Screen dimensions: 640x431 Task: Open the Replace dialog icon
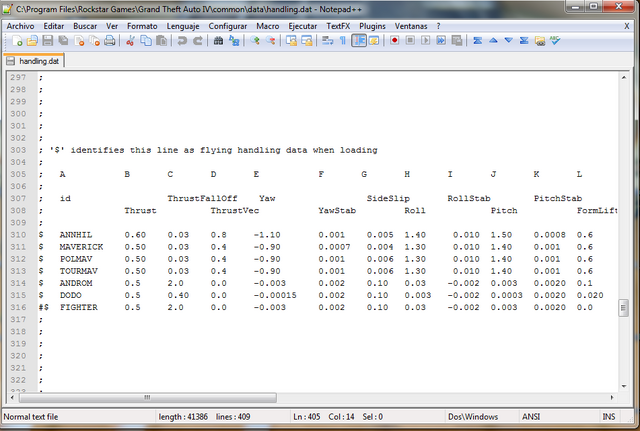pyautogui.click(x=234, y=40)
